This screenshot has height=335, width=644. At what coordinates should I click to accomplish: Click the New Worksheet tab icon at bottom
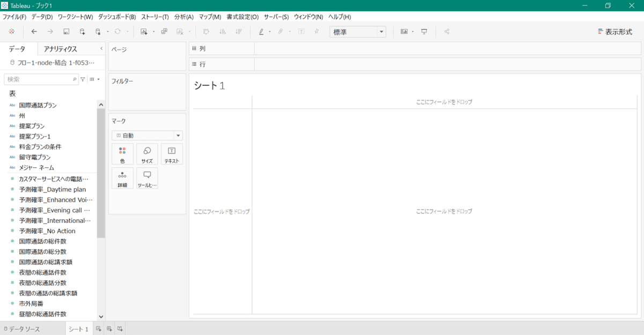[98, 329]
